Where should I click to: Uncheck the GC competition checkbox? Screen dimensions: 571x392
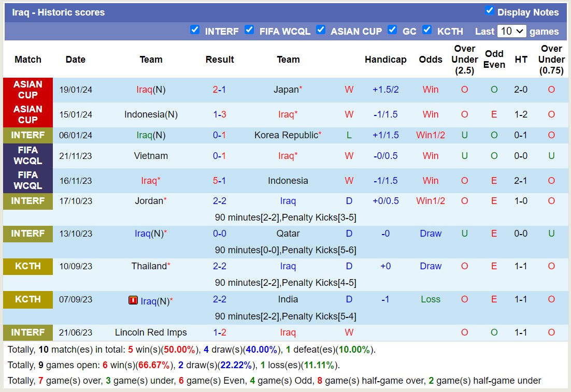[x=392, y=30]
